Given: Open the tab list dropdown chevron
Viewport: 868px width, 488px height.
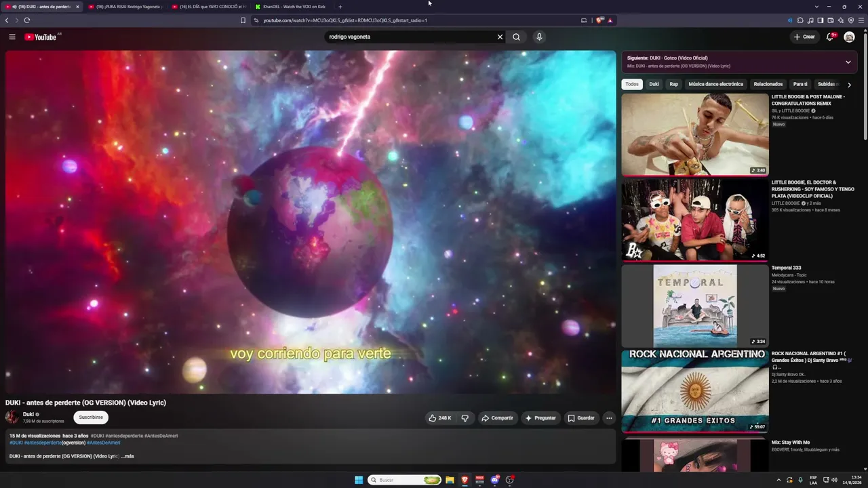Looking at the screenshot, I should [x=818, y=7].
